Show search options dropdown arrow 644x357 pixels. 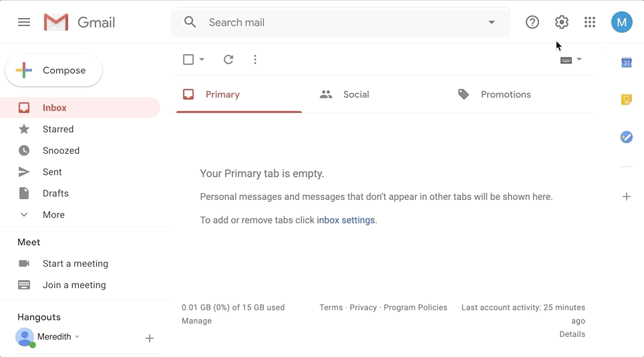(x=491, y=22)
